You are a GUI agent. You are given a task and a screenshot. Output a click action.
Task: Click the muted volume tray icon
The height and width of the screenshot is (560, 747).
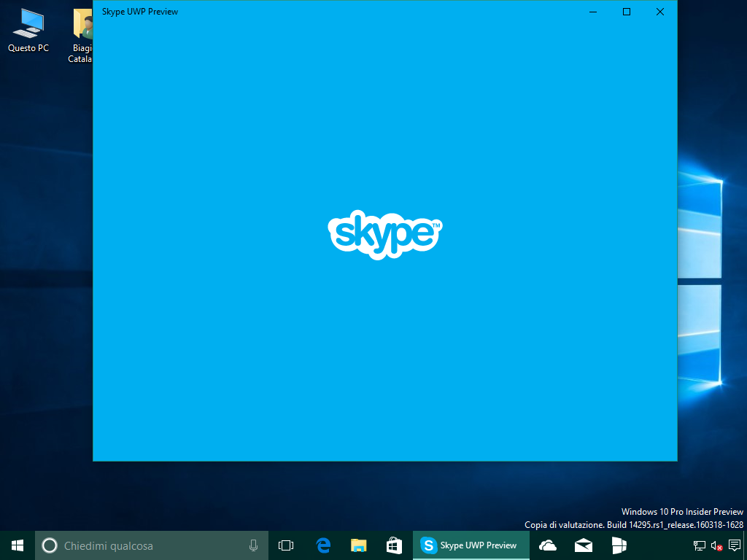pyautogui.click(x=716, y=545)
